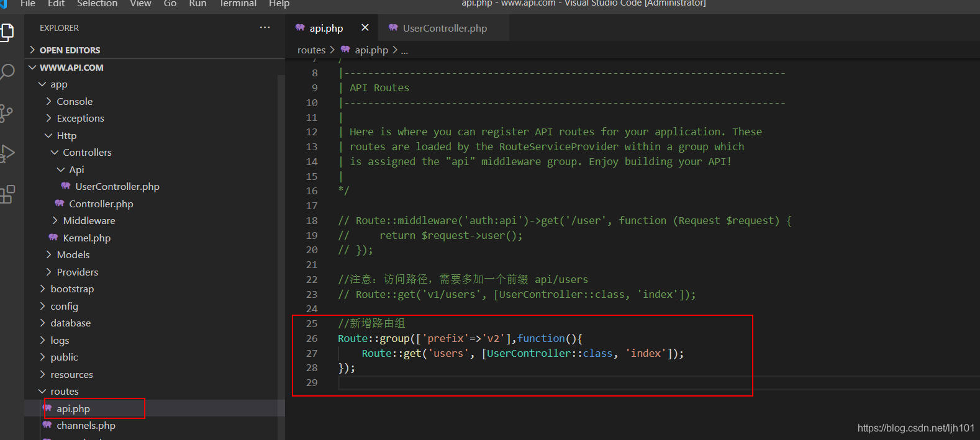Collapse the WWW.API.COM workspace section
980x440 pixels.
pyautogui.click(x=32, y=67)
